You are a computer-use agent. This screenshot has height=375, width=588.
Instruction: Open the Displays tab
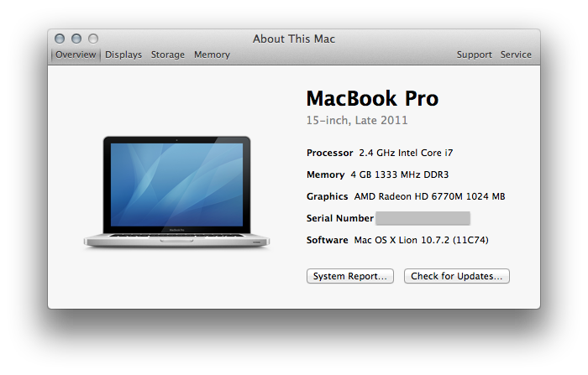pos(123,55)
